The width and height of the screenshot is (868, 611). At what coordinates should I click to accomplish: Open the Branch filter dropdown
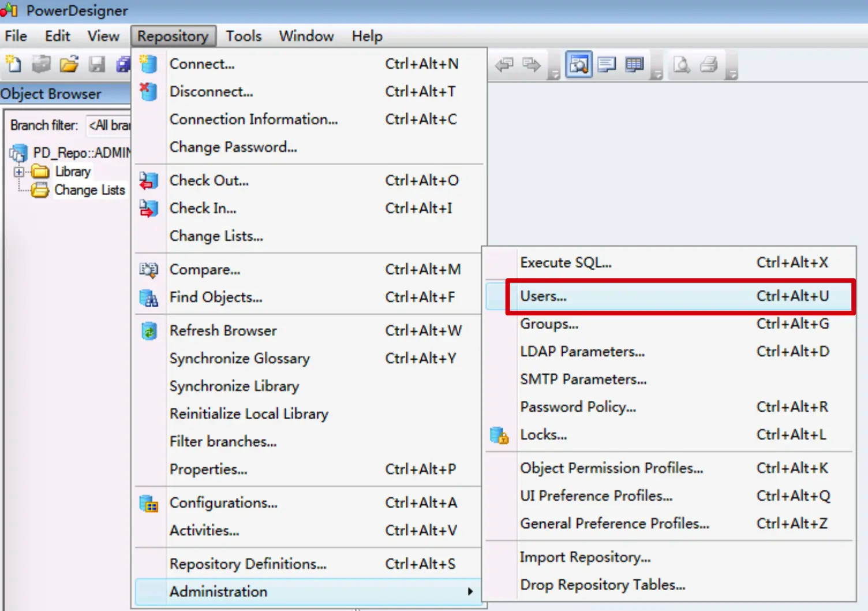pyautogui.click(x=108, y=125)
